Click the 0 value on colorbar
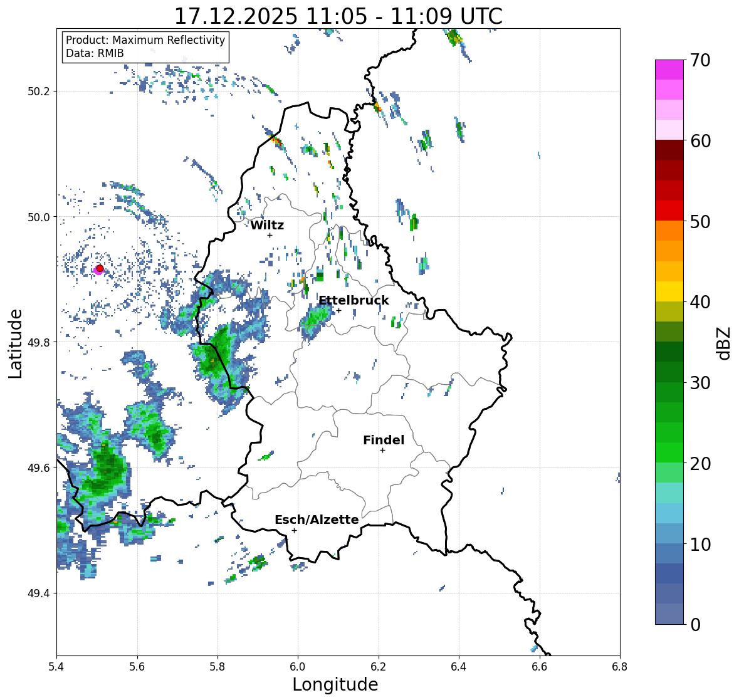Viewport: 739px width, 700px height. 695,625
